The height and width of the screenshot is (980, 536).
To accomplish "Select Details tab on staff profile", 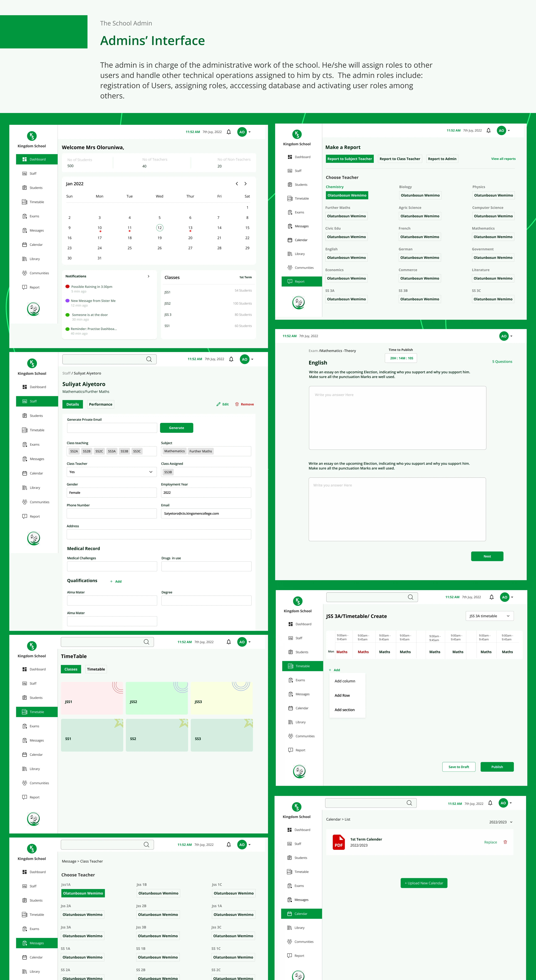I will click(x=73, y=404).
